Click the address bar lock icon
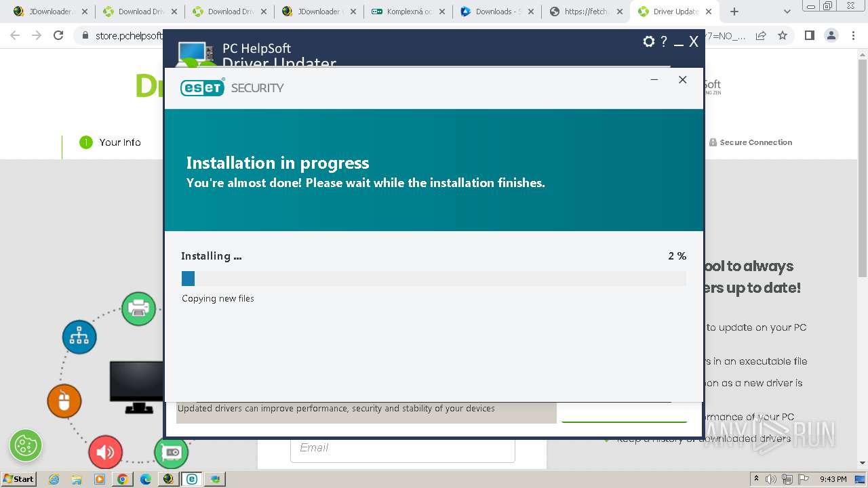Screen dimensions: 868x488 click(85, 36)
